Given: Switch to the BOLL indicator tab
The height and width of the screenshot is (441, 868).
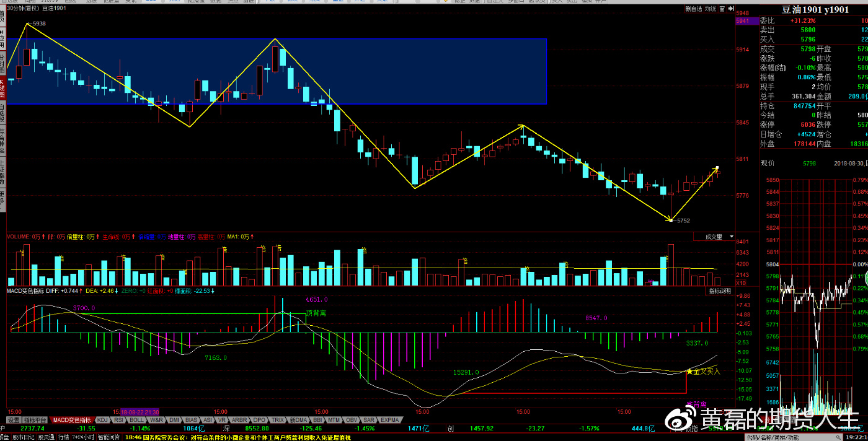Looking at the screenshot, I should 137,420.
